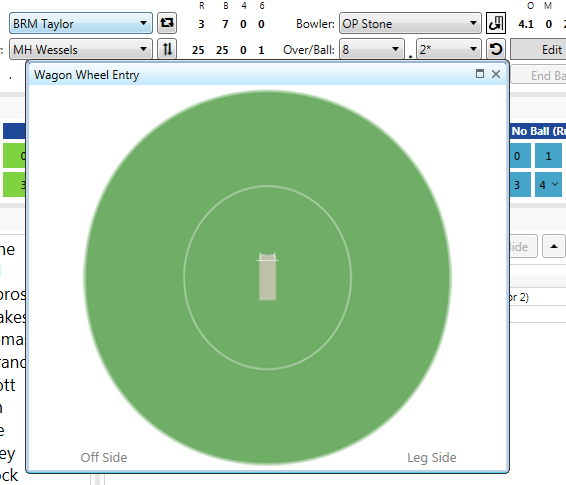Open the BRM Taylor batsman dropdown
Viewport: 566px width, 485px height.
[x=81, y=23]
